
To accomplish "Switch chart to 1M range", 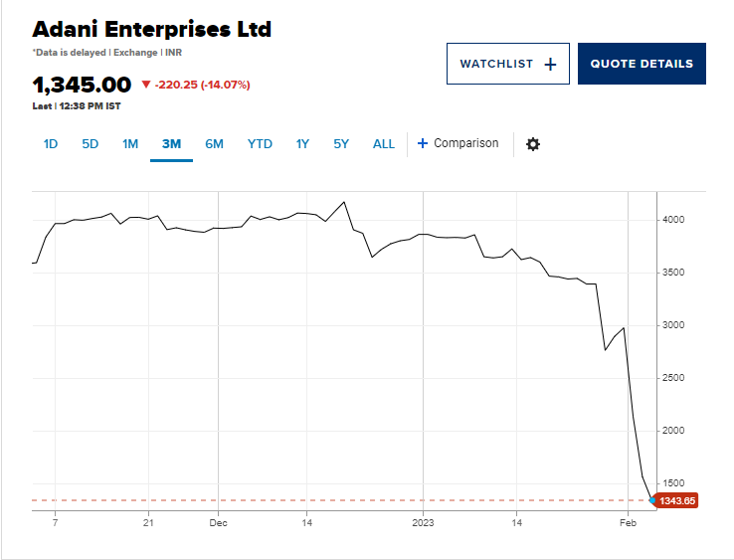I will pos(130,144).
